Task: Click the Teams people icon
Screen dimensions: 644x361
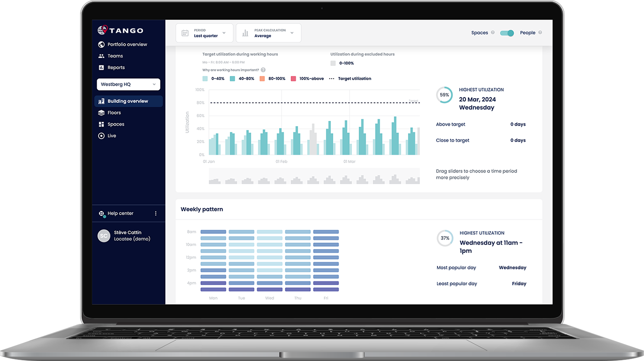Action: pos(102,56)
